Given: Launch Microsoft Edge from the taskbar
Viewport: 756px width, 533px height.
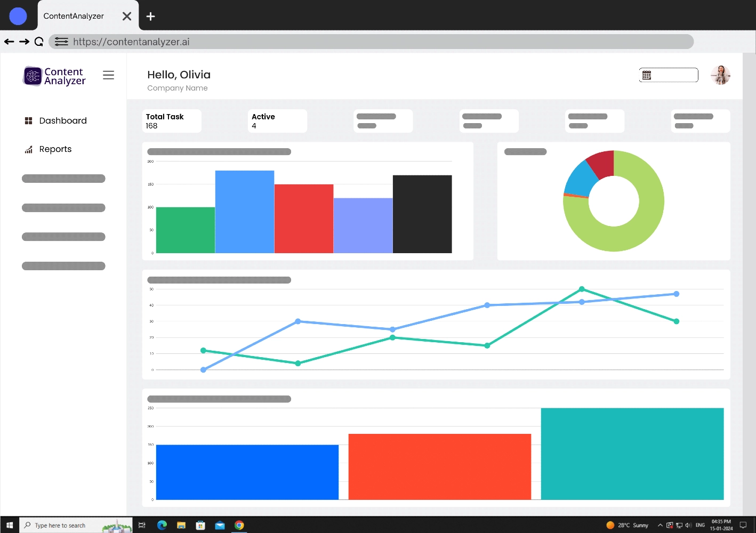Looking at the screenshot, I should [x=162, y=525].
